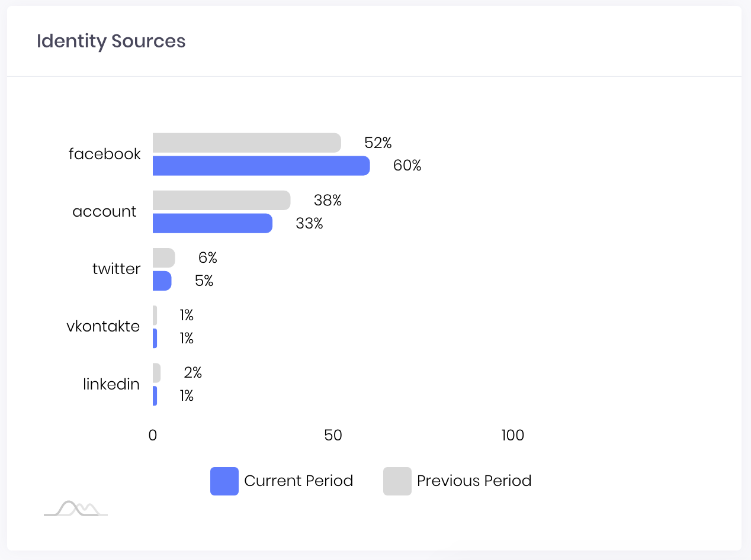
Task: Click the Previous Period legend label
Action: coord(474,481)
